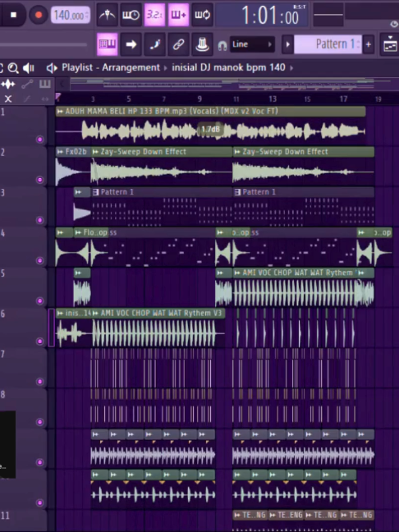The image size is (399, 532).
Task: Click the link chain icon
Action: (x=178, y=44)
